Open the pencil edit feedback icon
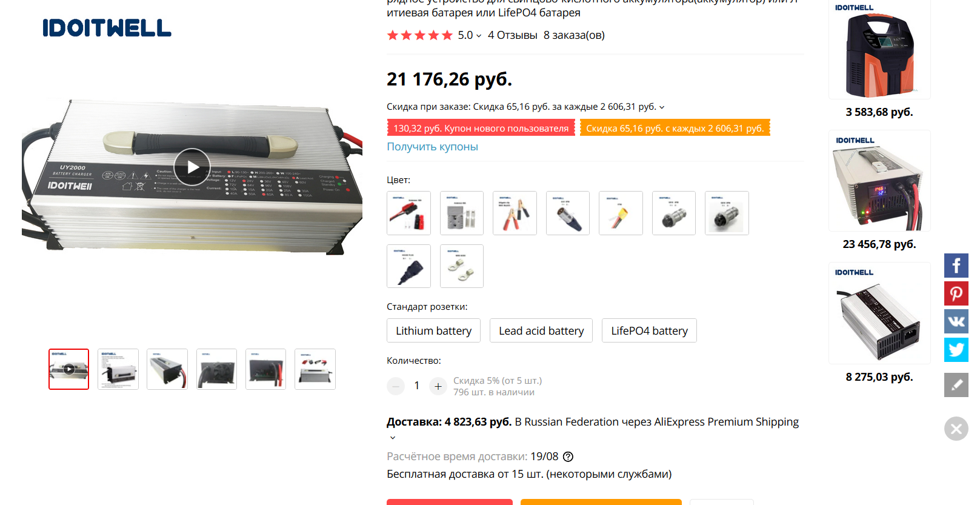Viewport: 980px width, 505px height. click(x=956, y=385)
